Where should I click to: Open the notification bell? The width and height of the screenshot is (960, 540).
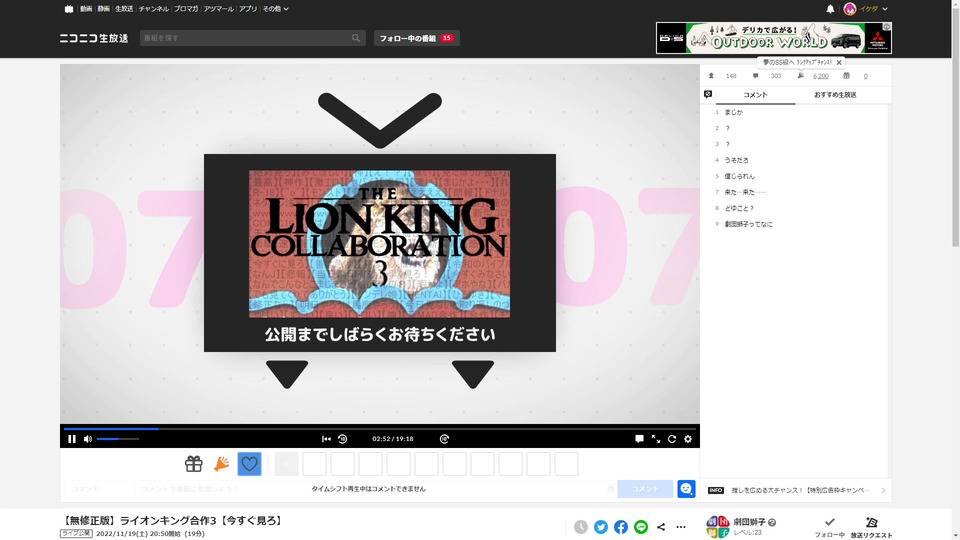tap(830, 9)
